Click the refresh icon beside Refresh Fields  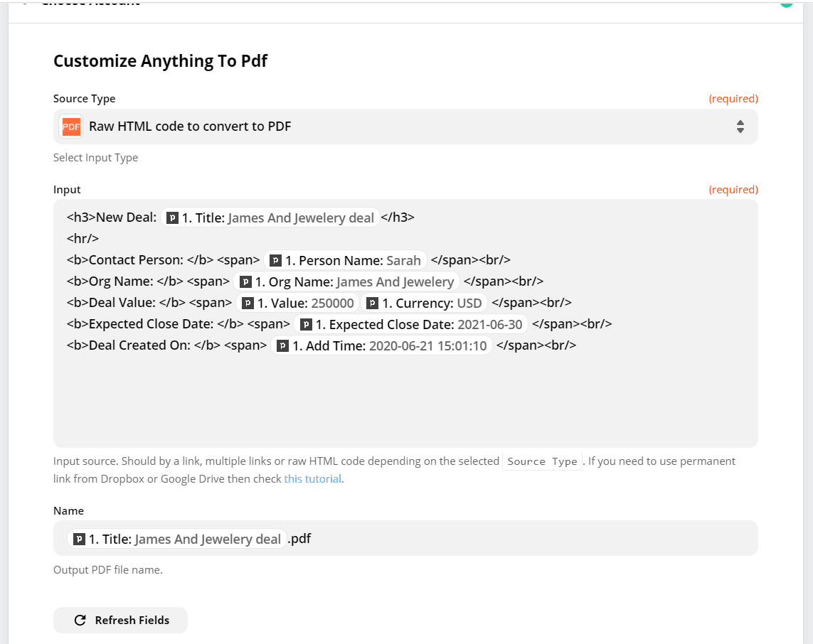coord(80,621)
